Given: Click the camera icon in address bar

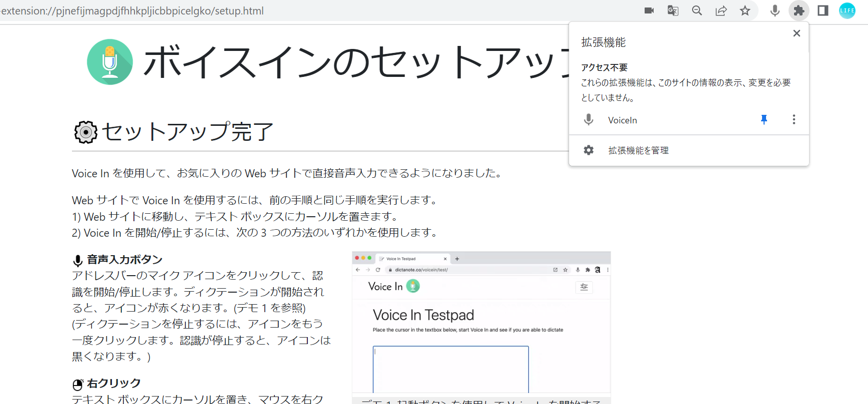Looking at the screenshot, I should (x=649, y=10).
